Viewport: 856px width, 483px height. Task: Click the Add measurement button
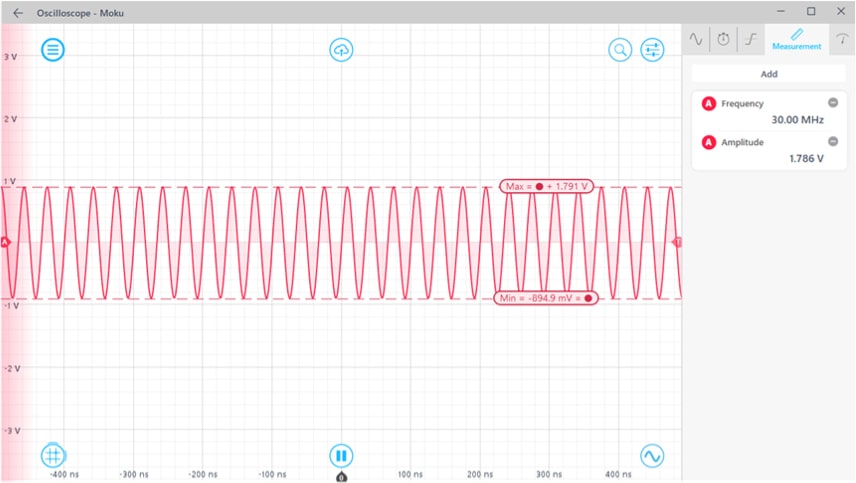(x=768, y=74)
